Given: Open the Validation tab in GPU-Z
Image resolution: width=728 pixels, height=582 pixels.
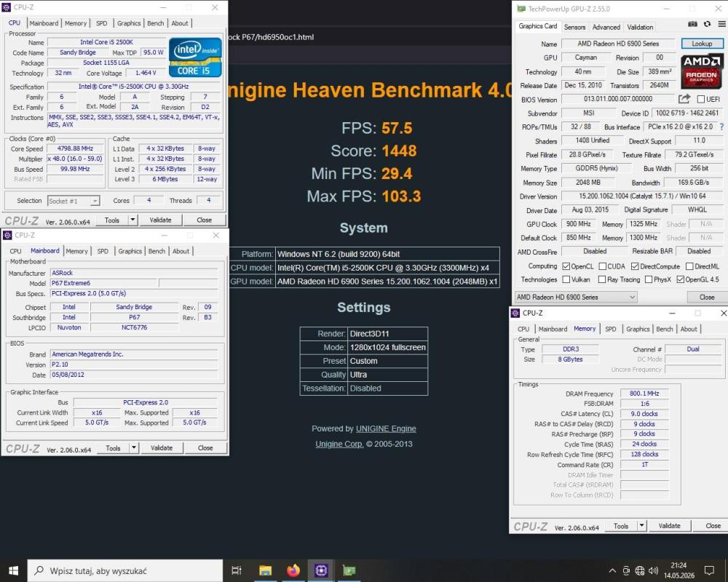Looking at the screenshot, I should click(x=640, y=28).
